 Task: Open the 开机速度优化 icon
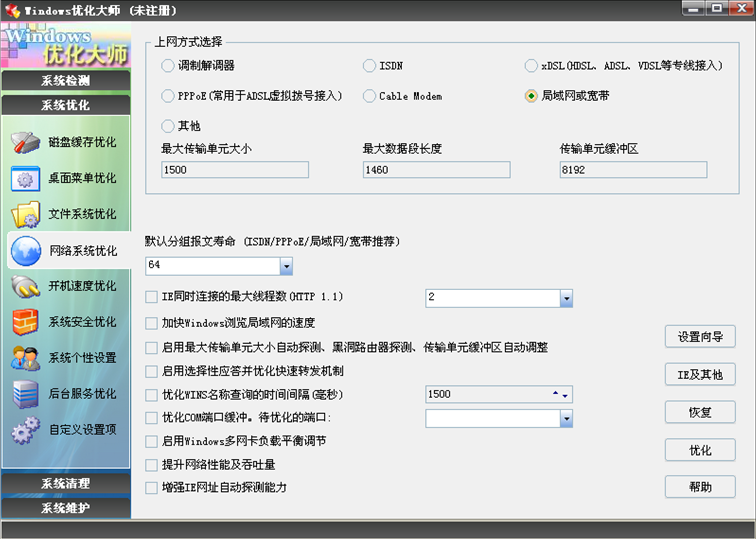point(26,287)
